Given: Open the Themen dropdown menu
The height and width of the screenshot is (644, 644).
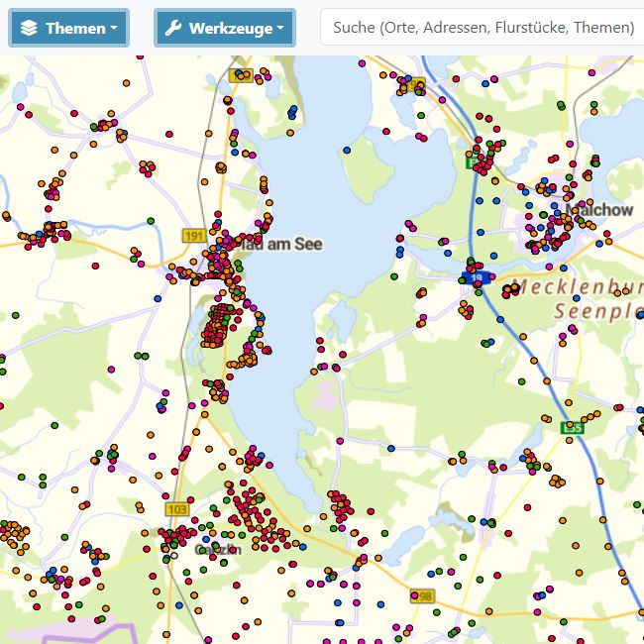Looking at the screenshot, I should (x=68, y=28).
